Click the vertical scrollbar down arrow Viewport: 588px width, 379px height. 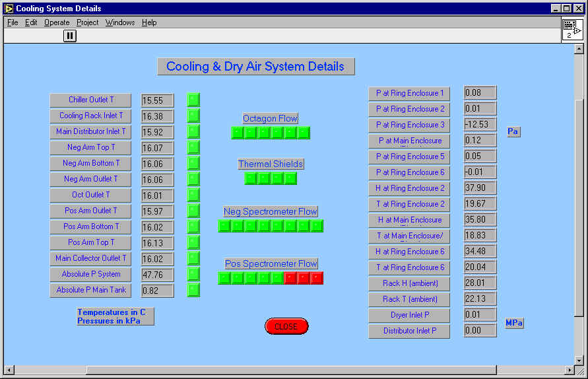579,361
